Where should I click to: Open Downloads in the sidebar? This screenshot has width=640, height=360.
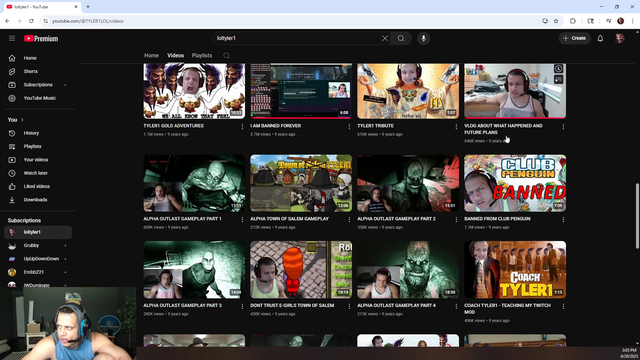pos(38,200)
